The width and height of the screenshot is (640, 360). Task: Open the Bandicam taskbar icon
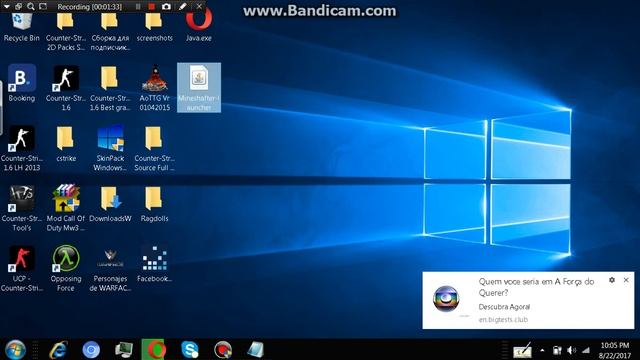pos(223,350)
